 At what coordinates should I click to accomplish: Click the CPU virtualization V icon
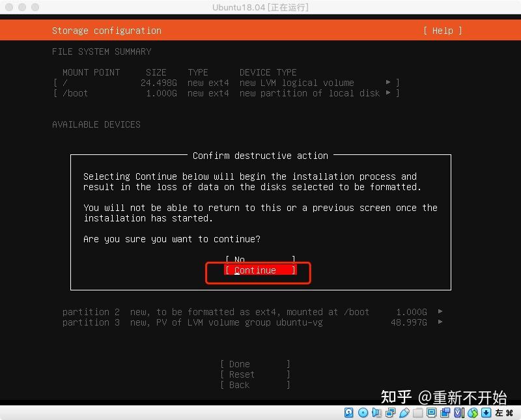click(x=459, y=413)
